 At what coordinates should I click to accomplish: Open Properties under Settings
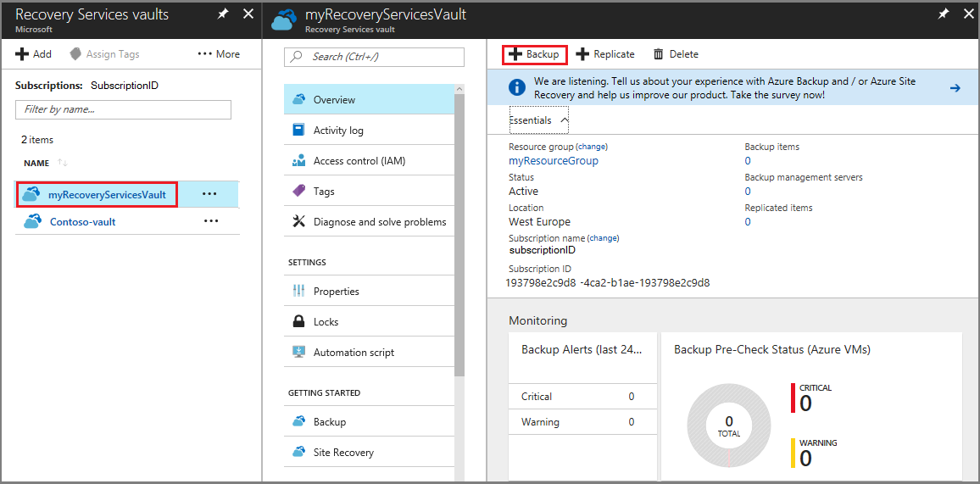(370, 291)
